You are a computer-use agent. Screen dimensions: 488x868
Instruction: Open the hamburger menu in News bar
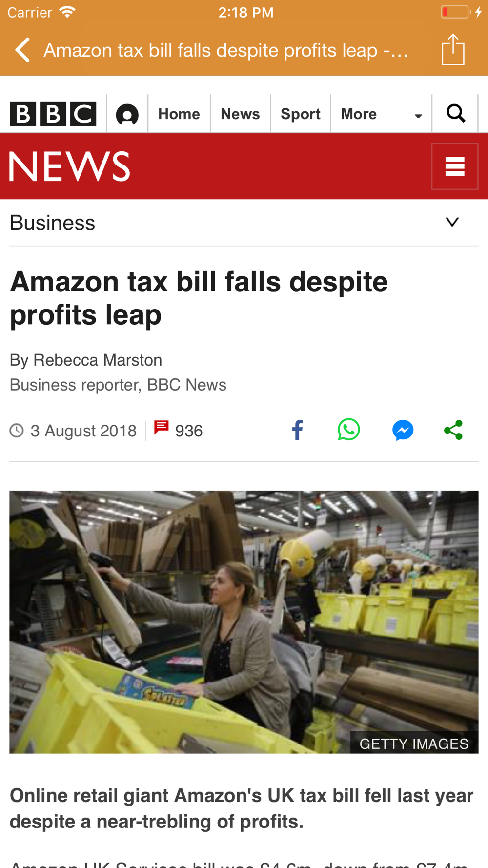click(455, 166)
